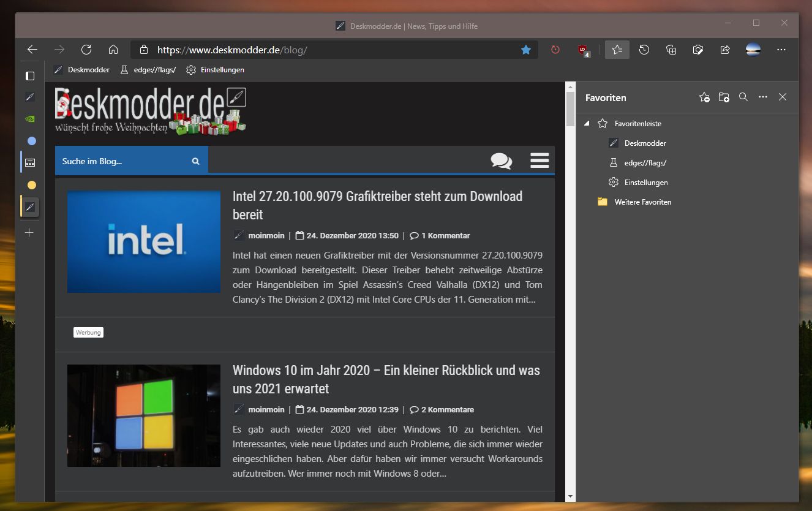Add current page to favorites in panel
The image size is (812, 511).
(x=704, y=97)
